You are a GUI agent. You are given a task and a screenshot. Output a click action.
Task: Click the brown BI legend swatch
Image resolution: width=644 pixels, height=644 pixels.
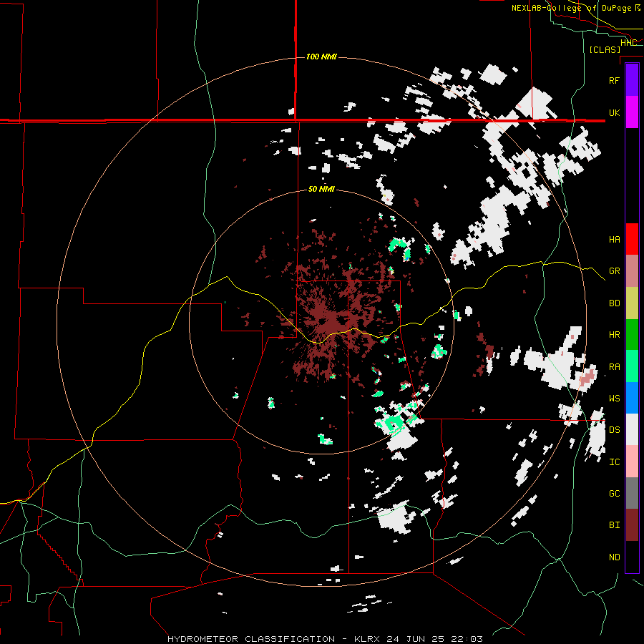[x=632, y=525]
